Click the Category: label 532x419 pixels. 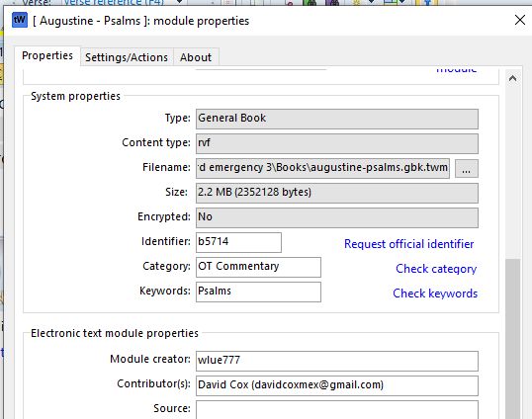click(x=166, y=266)
